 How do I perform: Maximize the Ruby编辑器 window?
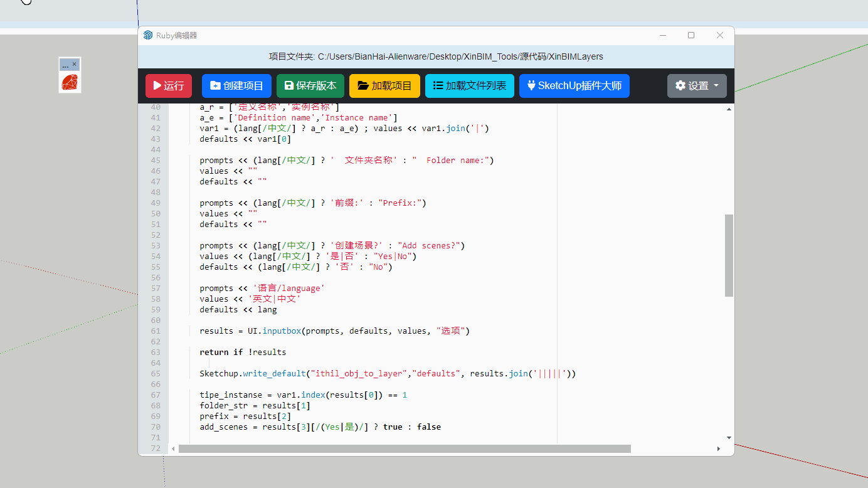(691, 36)
